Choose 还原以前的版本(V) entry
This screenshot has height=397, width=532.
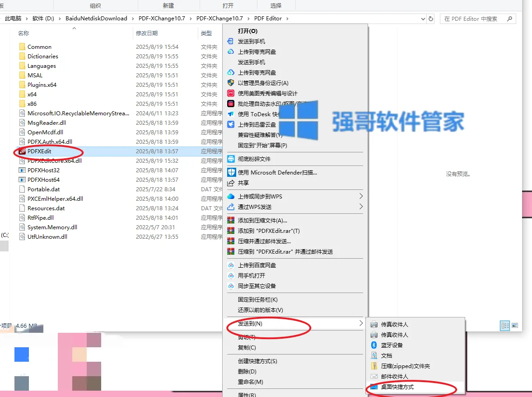coord(261,310)
